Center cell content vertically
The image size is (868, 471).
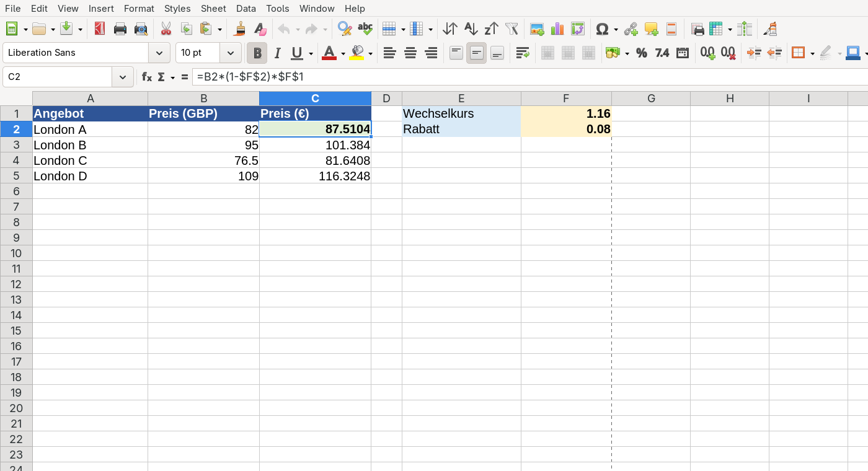[476, 53]
